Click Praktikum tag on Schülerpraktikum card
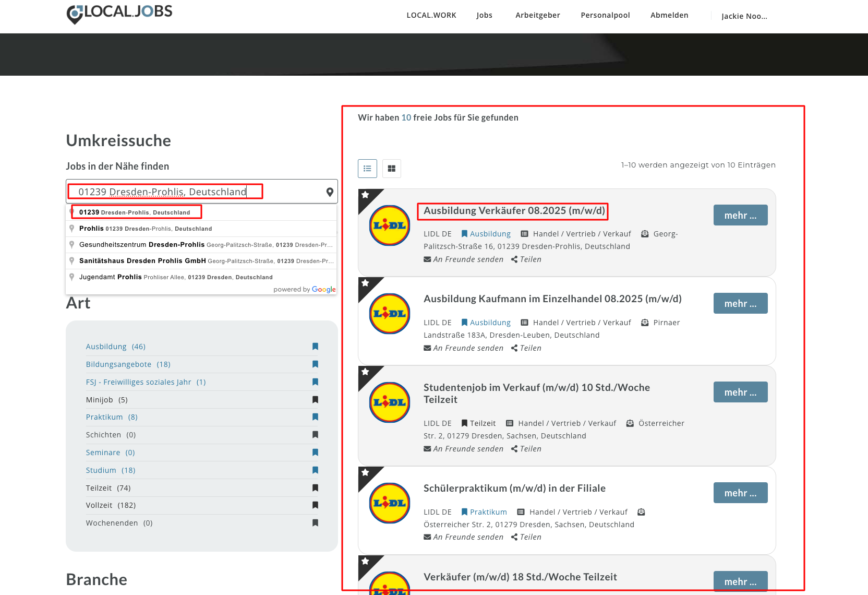Image resolution: width=868 pixels, height=595 pixels. point(484,512)
